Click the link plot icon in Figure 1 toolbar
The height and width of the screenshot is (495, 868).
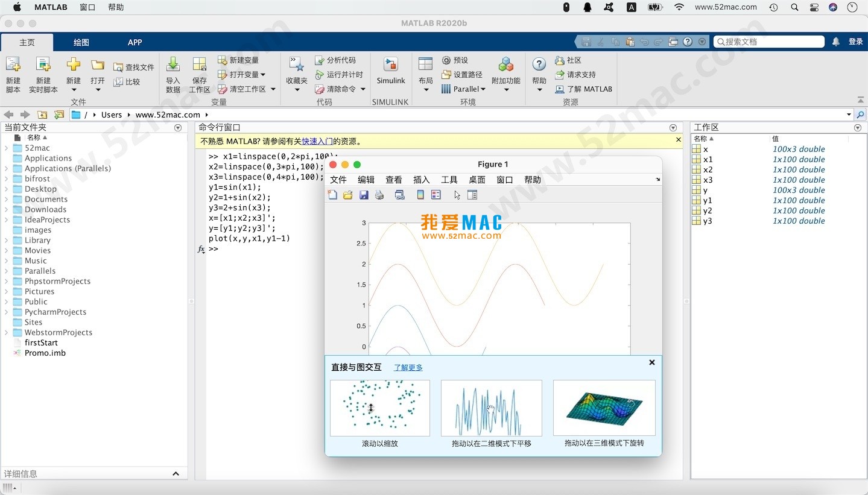[x=400, y=195]
